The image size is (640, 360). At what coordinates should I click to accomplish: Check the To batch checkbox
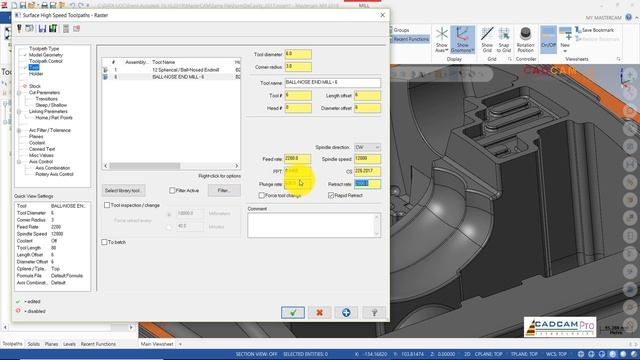coord(104,242)
